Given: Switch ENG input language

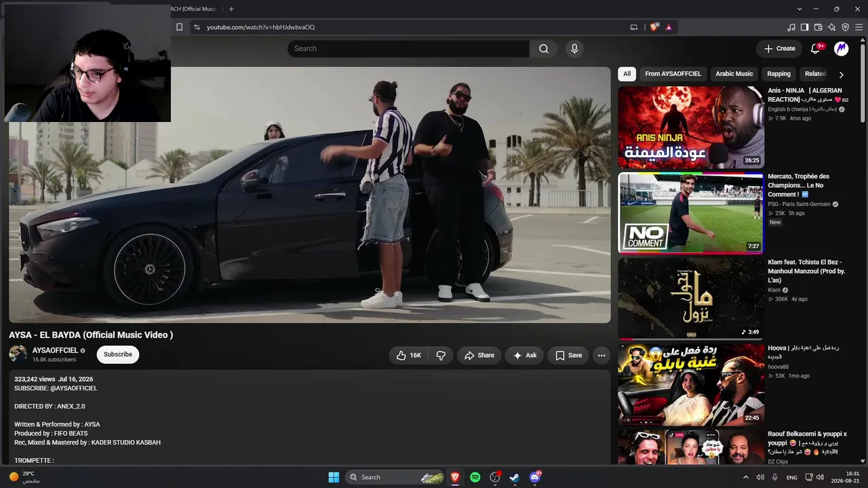Looking at the screenshot, I should tap(792, 477).
